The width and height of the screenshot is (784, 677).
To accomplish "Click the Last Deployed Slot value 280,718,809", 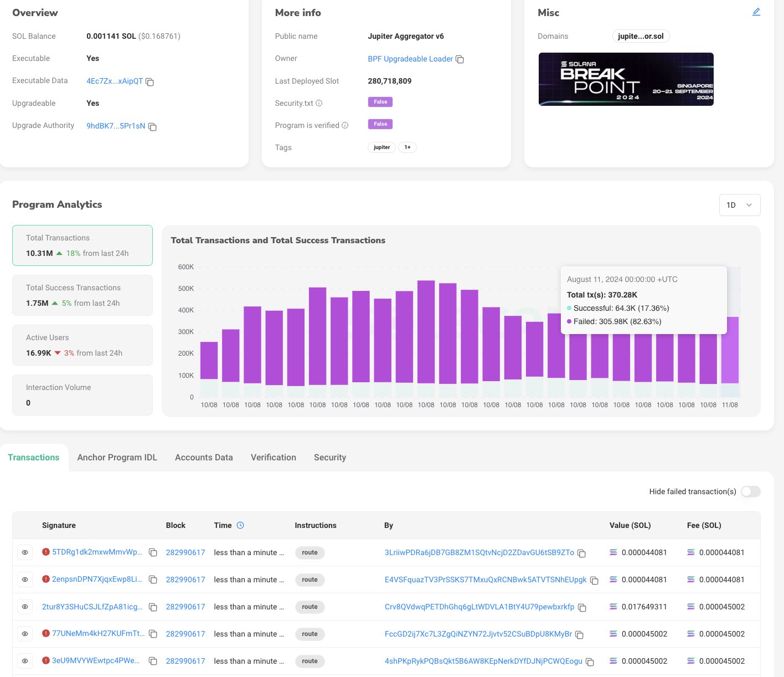I will point(390,81).
